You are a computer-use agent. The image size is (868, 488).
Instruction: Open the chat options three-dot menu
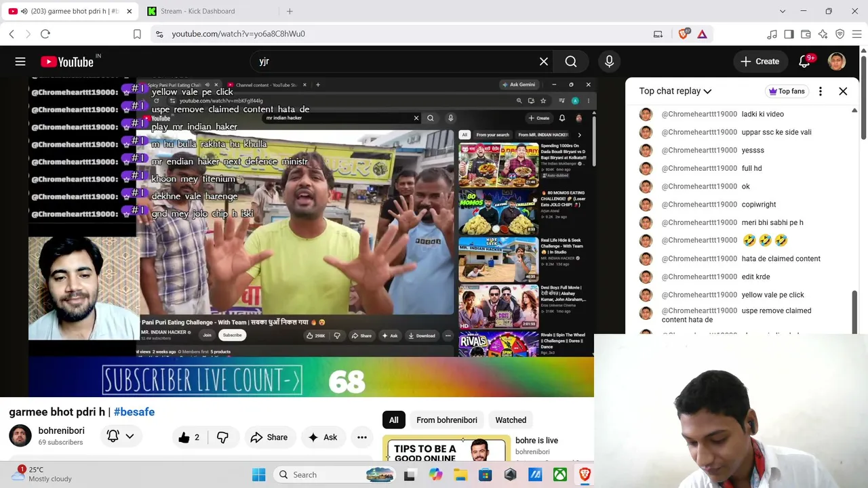[x=821, y=91]
